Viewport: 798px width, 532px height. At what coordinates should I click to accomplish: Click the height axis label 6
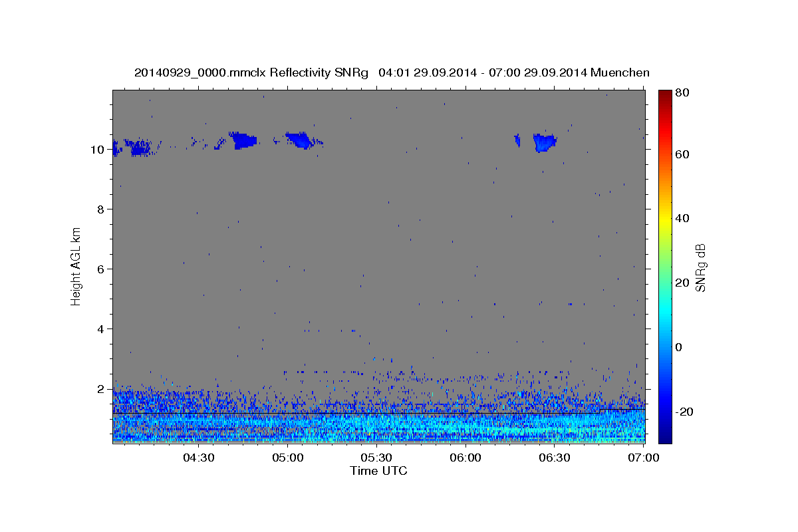pyautogui.click(x=99, y=269)
